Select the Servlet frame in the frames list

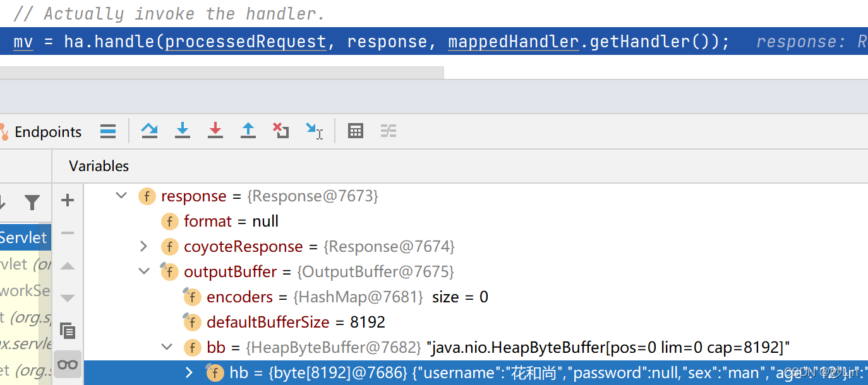(22, 237)
